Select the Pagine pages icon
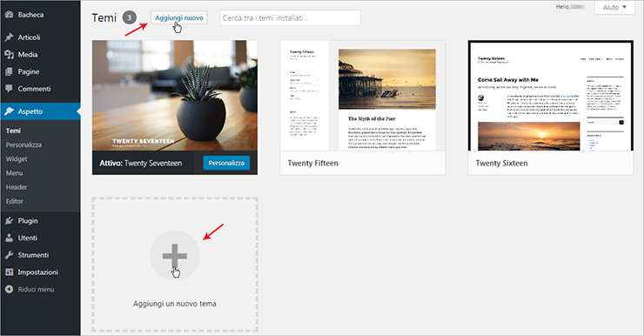The width and height of the screenshot is (644, 336). tap(9, 71)
